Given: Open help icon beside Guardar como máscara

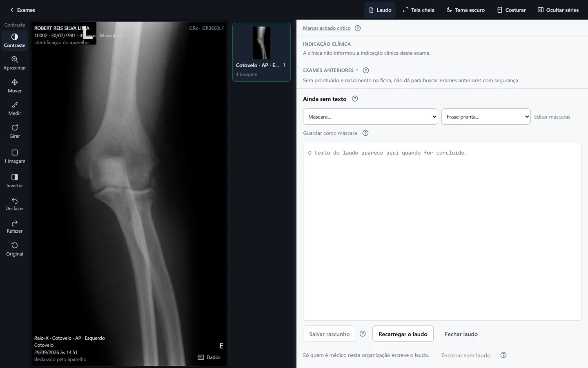Looking at the screenshot, I should click(365, 133).
